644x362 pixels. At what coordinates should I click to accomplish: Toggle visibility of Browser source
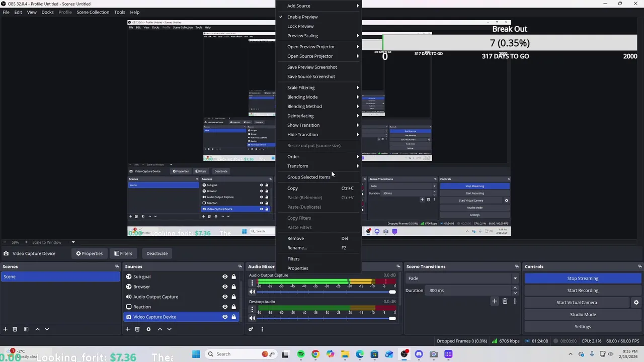tap(225, 287)
